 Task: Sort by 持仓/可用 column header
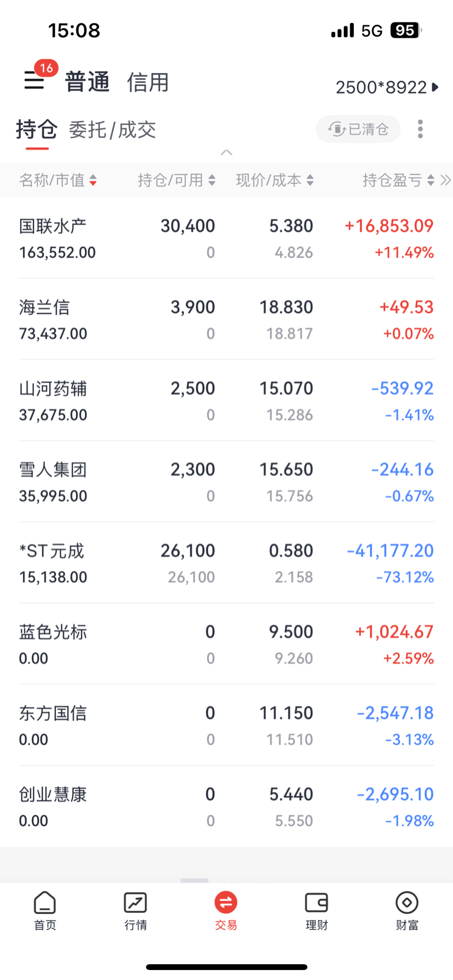pyautogui.click(x=176, y=180)
